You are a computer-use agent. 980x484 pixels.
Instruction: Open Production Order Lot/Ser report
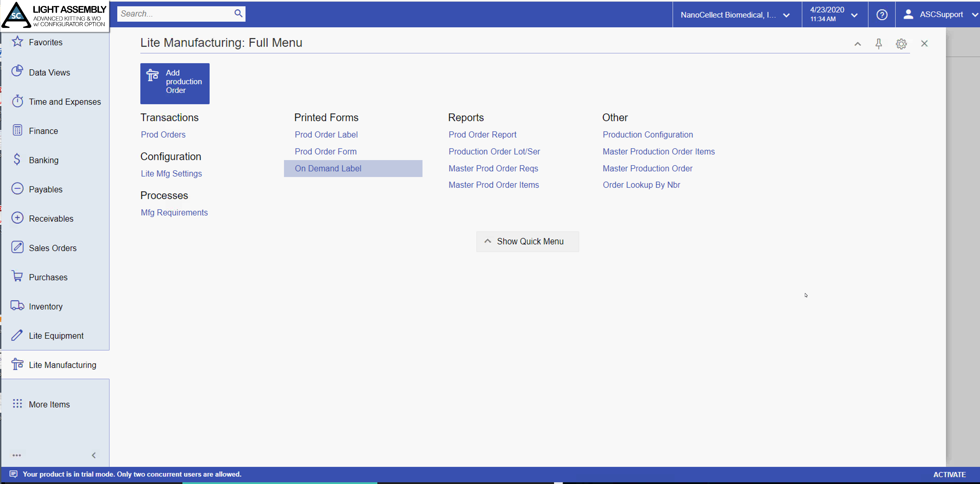[x=494, y=151]
